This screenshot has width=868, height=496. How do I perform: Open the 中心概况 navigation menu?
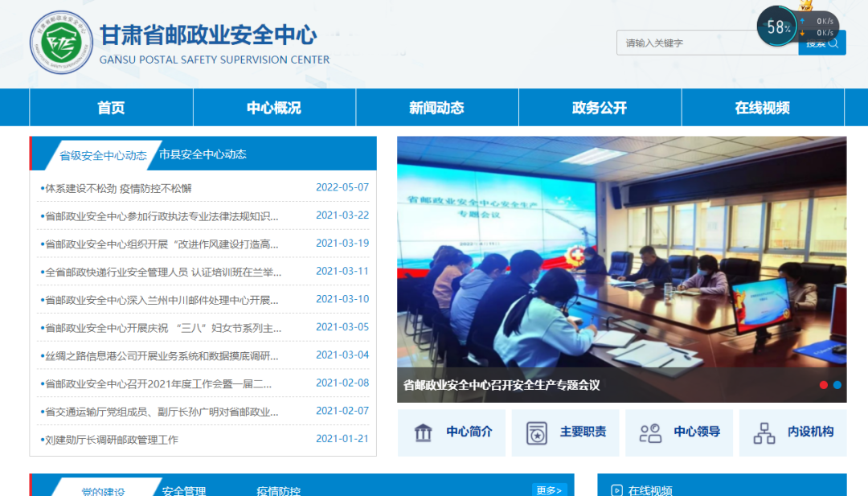[x=274, y=108]
